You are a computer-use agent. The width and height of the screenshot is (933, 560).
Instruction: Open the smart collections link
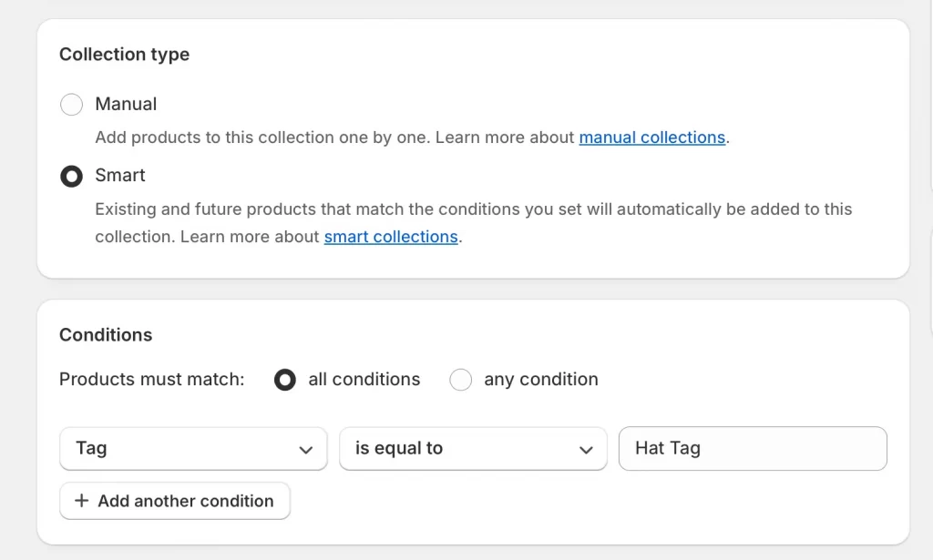pyautogui.click(x=390, y=237)
